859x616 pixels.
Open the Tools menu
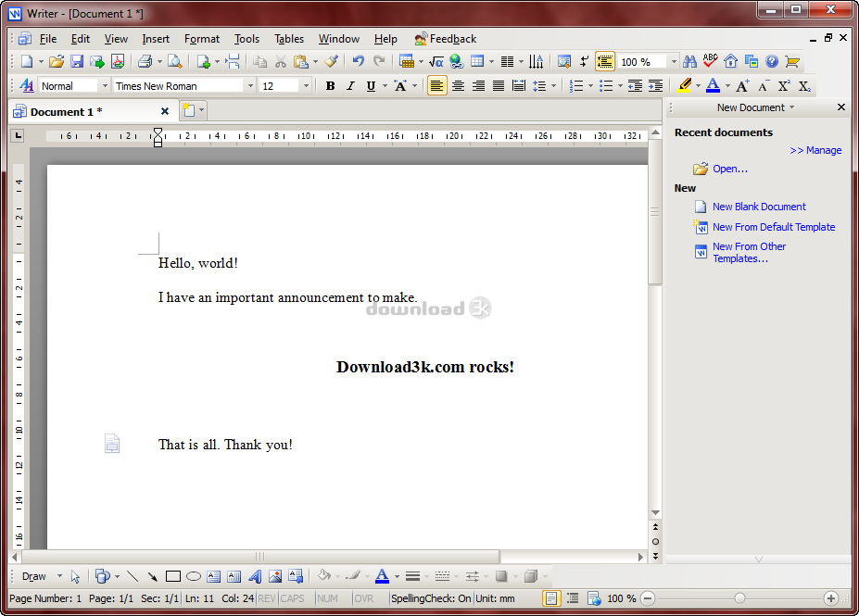click(x=246, y=39)
